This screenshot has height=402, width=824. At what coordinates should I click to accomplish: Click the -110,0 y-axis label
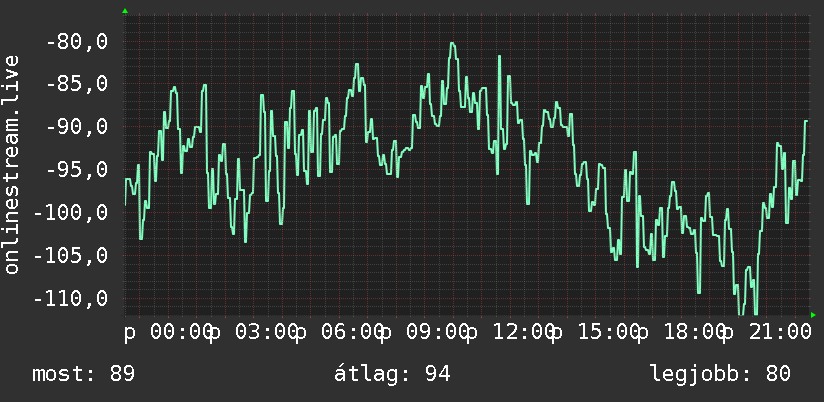pyautogui.click(x=71, y=298)
